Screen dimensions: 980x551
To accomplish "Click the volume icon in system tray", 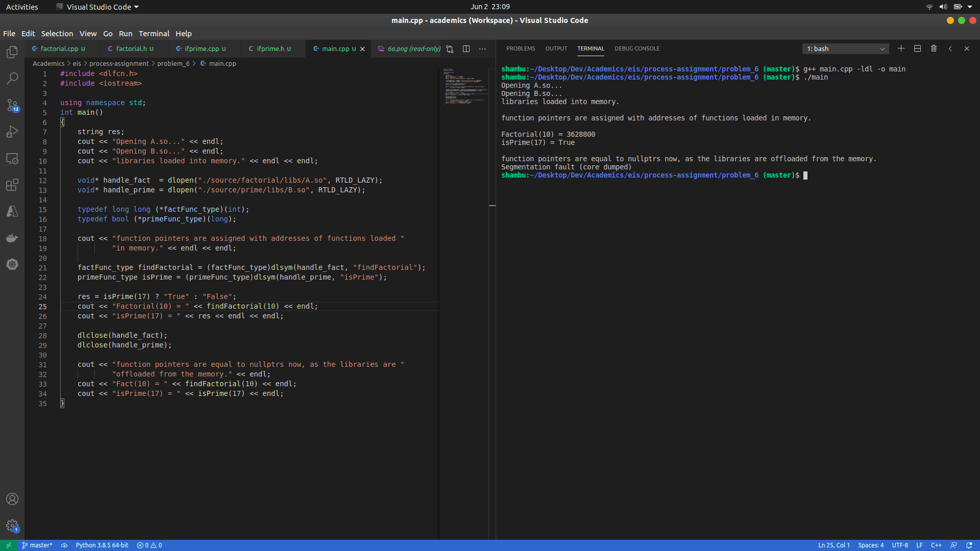I will 943,7.
